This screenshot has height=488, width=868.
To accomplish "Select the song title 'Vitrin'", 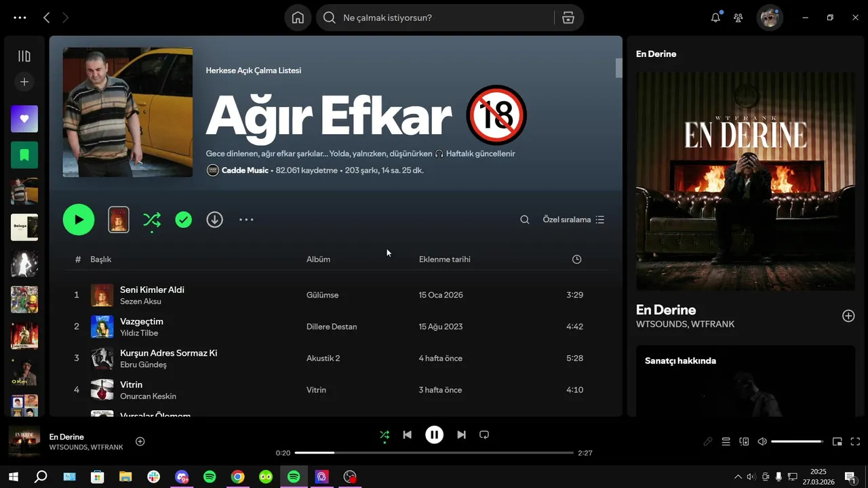I will click(132, 384).
